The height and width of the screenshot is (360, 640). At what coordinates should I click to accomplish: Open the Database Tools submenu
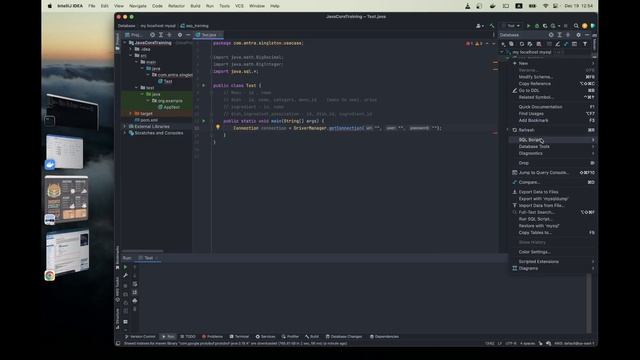coord(553,147)
